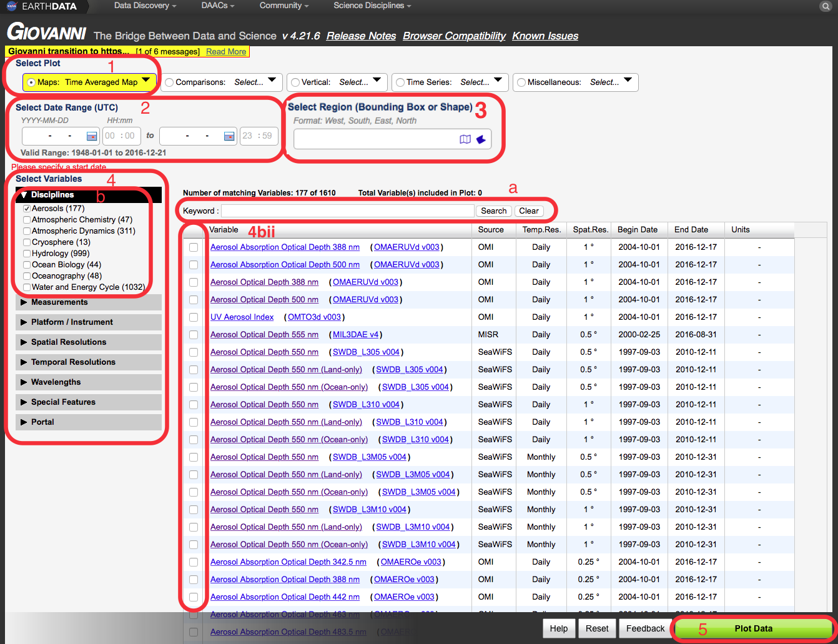Expand the Measurements facet section

[x=89, y=302]
